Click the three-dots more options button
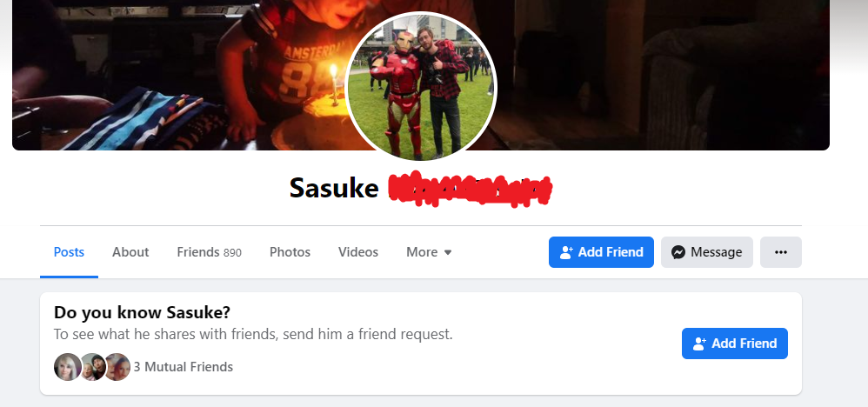Viewport: 868px width, 407px height. pyautogui.click(x=780, y=252)
